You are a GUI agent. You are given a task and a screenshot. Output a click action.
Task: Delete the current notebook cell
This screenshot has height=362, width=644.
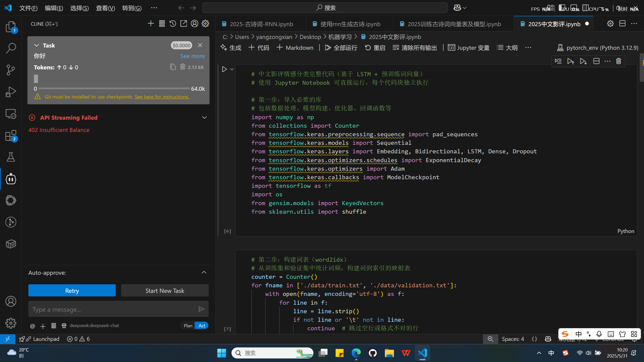click(x=619, y=61)
